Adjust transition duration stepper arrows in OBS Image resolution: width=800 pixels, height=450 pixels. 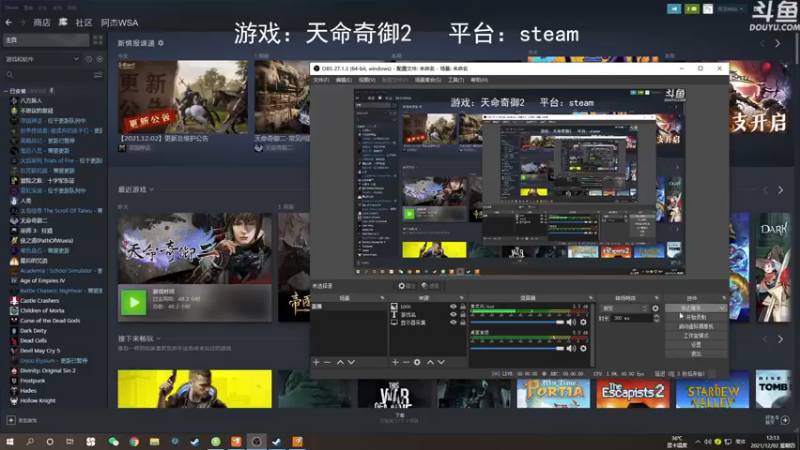656,318
